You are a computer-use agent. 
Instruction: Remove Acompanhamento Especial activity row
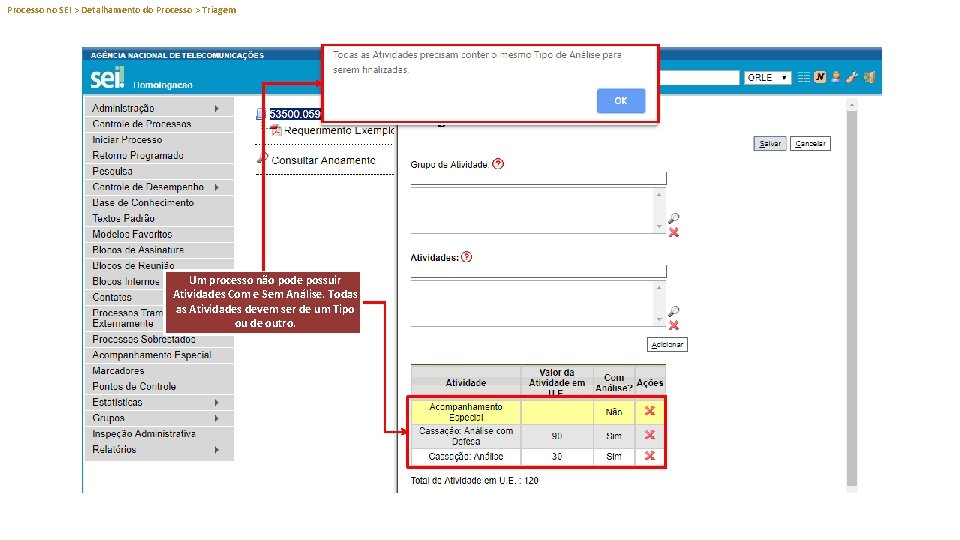pos(650,411)
